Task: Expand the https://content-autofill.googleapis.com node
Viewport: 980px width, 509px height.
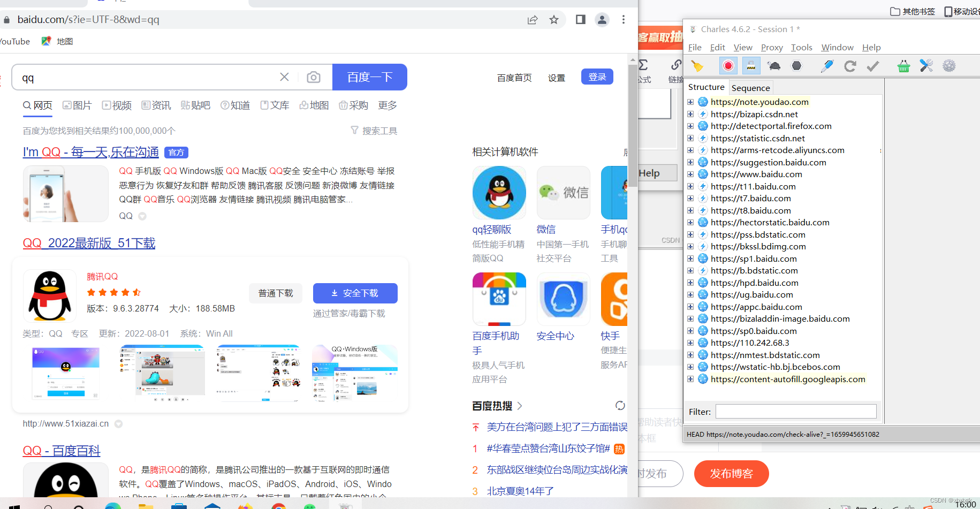Action: (690, 379)
